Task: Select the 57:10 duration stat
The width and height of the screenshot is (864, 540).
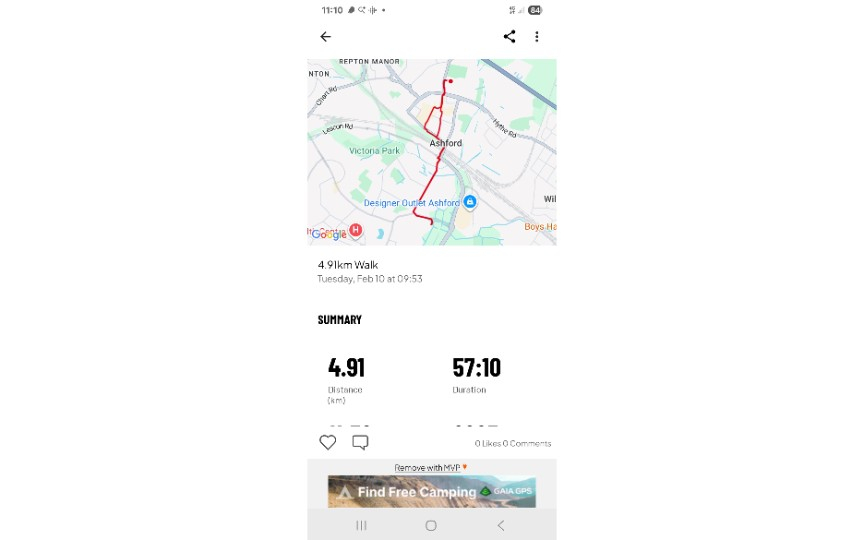Action: [x=476, y=368]
